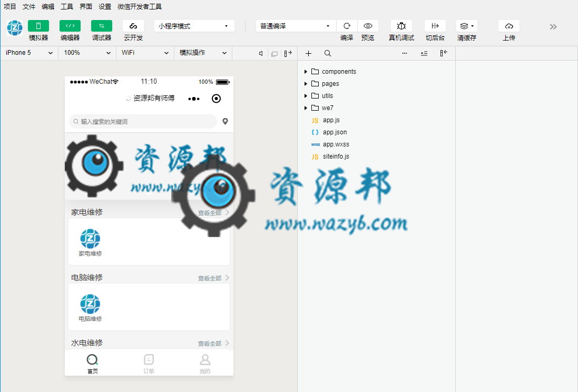Click the project avatar logo
578x392 pixels.
point(15,28)
